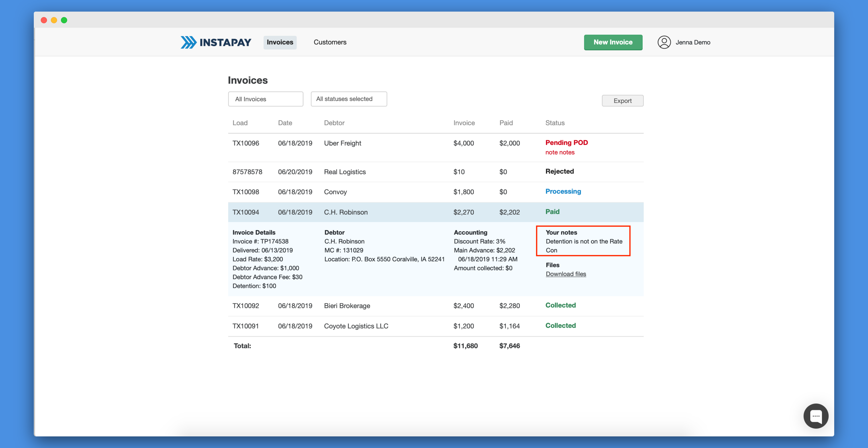Click the red close window button
This screenshot has width=868, height=448.
(x=44, y=20)
